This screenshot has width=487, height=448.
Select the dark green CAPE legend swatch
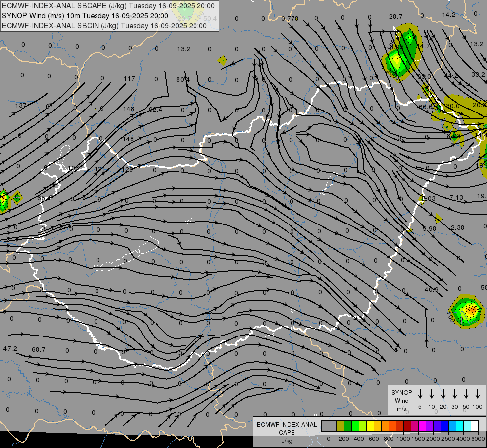click(348, 426)
